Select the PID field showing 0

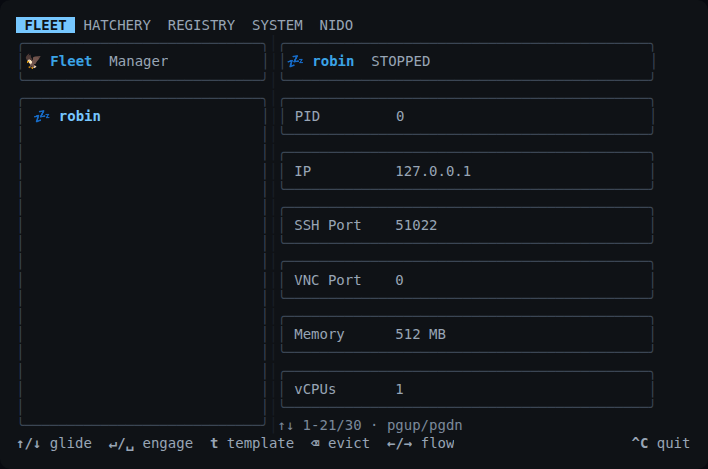[x=467, y=116]
